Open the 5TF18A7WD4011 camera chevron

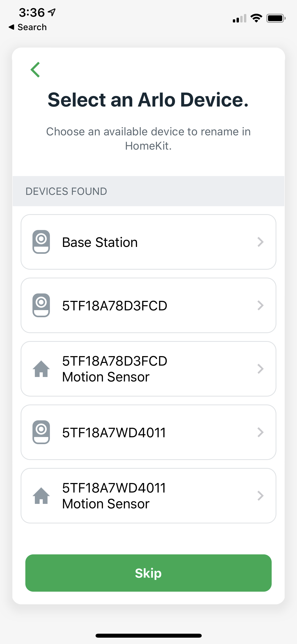[x=260, y=432]
